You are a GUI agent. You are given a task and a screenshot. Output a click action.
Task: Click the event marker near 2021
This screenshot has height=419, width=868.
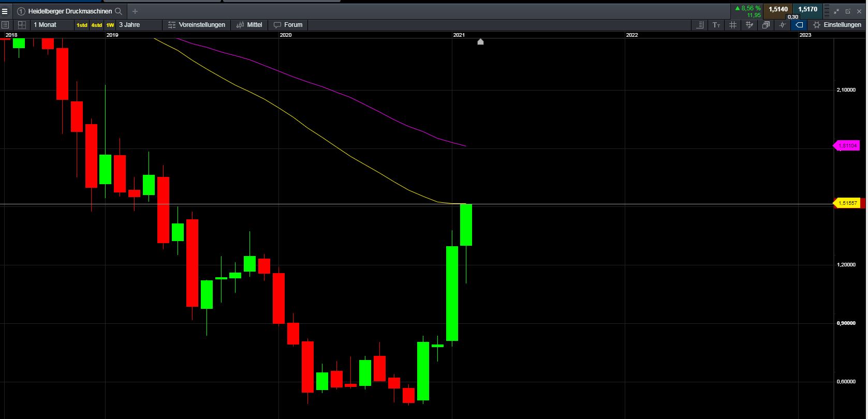pyautogui.click(x=480, y=41)
